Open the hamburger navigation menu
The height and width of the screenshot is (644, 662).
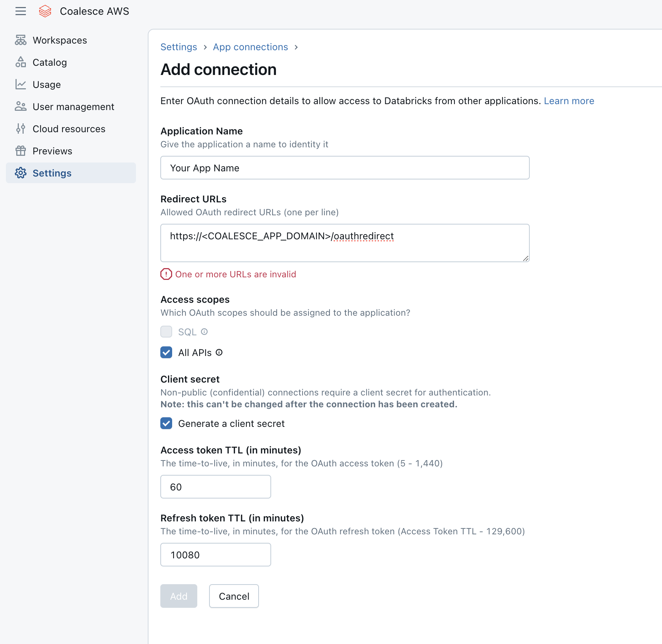click(21, 11)
